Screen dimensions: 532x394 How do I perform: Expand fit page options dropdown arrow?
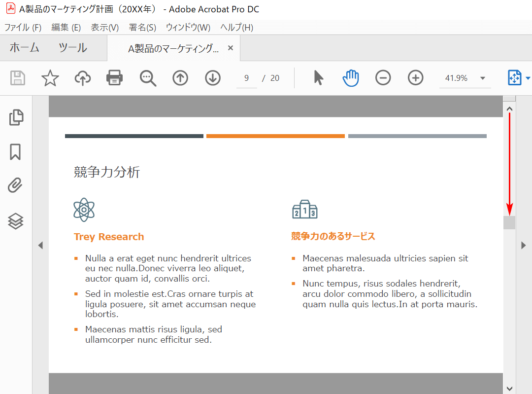tap(528, 78)
